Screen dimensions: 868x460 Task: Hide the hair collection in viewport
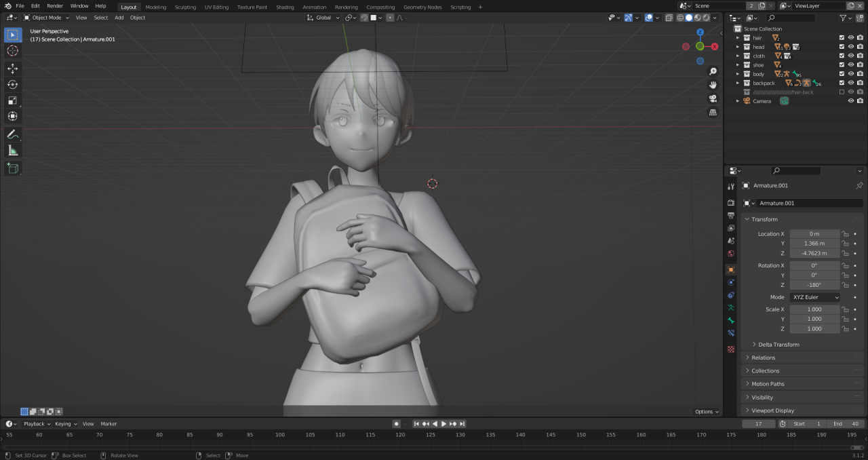(x=850, y=38)
